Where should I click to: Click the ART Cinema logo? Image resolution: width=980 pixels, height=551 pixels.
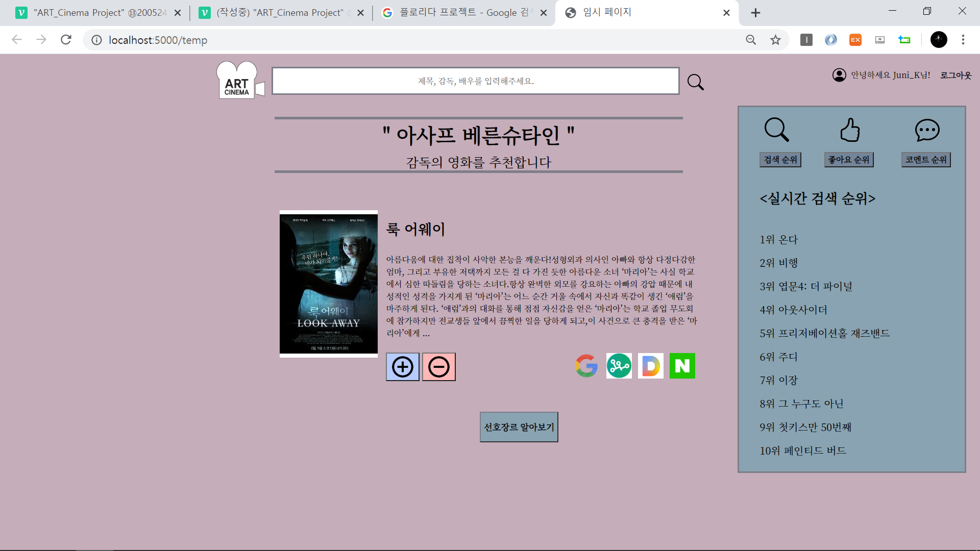tap(238, 81)
